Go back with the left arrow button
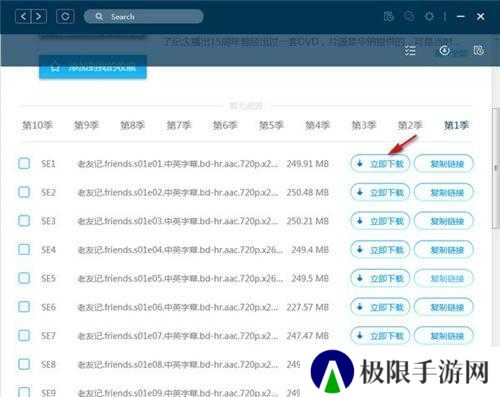This screenshot has width=500, height=397. (23, 16)
